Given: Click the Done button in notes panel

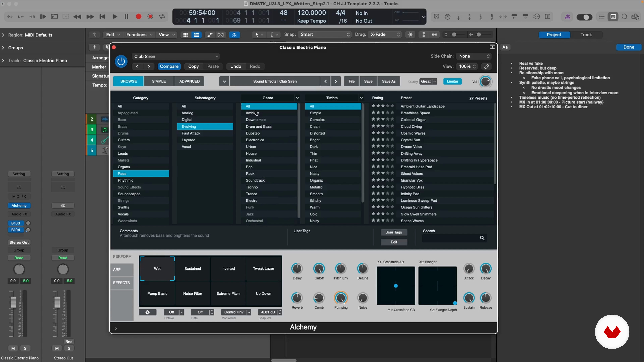Looking at the screenshot, I should [x=629, y=47].
